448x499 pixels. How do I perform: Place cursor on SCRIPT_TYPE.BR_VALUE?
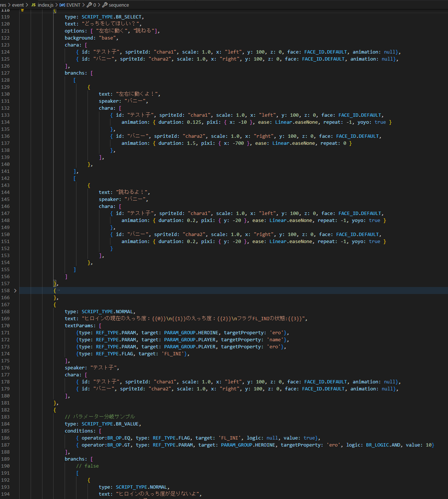click(x=110, y=424)
